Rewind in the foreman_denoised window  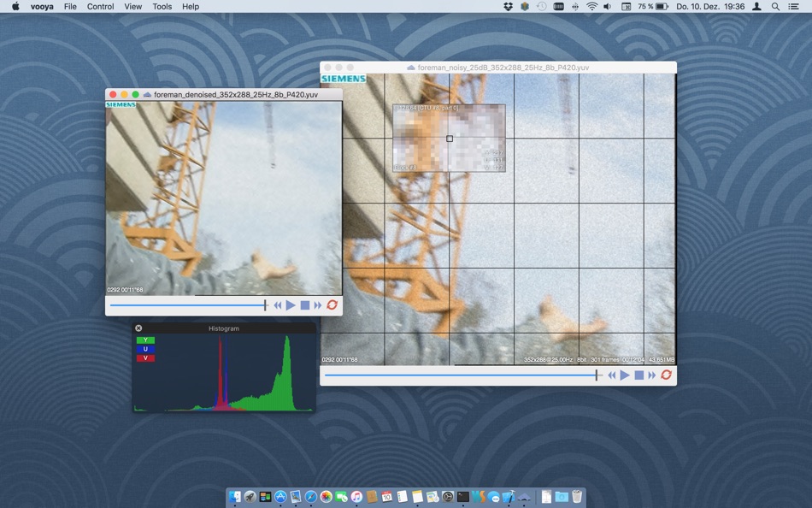click(278, 305)
